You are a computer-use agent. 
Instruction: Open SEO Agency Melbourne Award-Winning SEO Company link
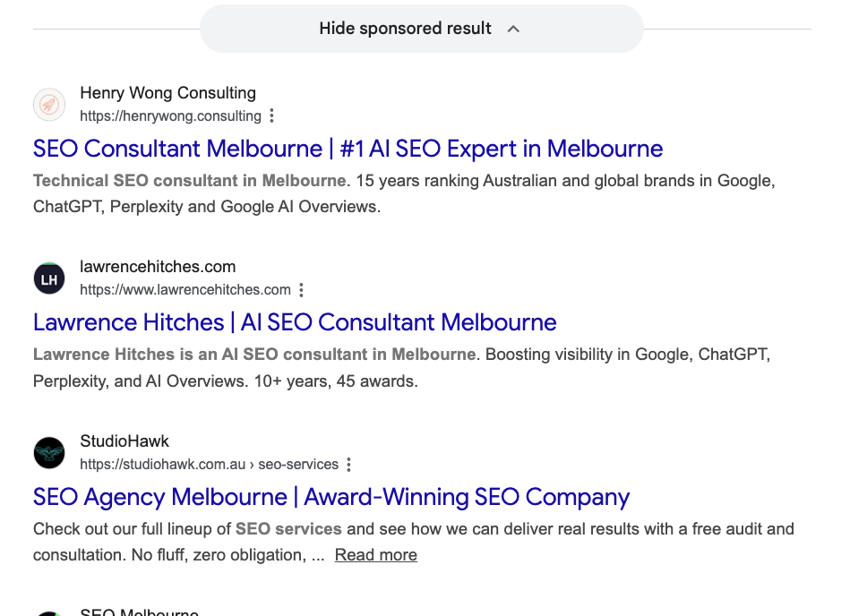click(331, 497)
